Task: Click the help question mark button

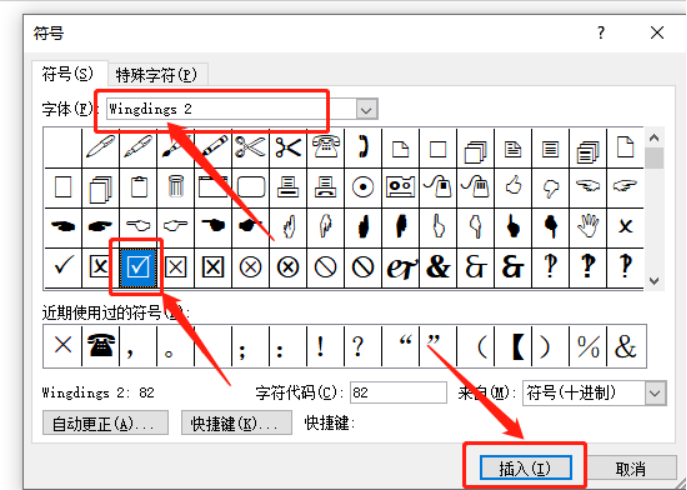Action: 601,32
